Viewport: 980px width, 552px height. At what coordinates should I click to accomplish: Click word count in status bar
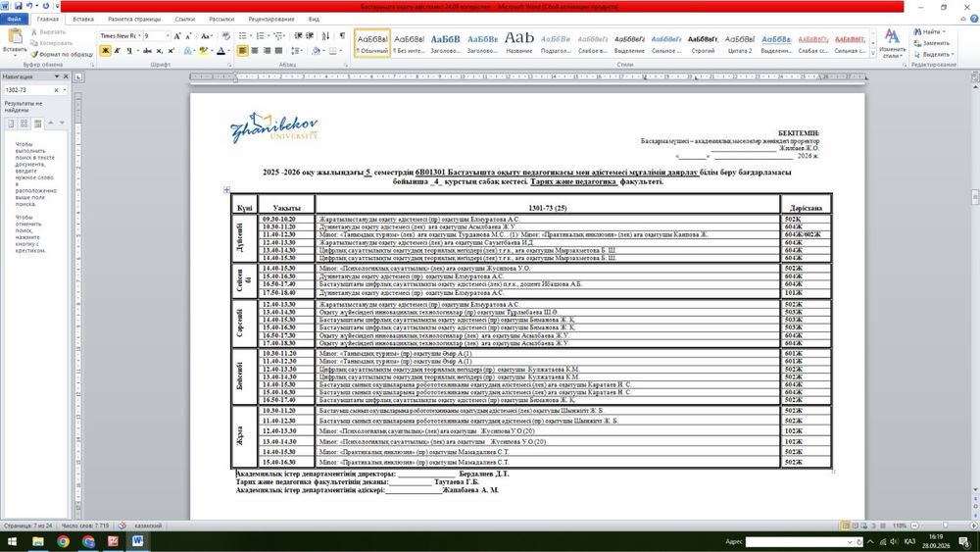point(85,526)
